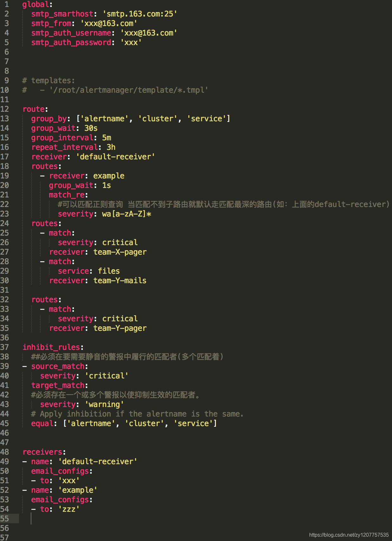
Task: Click the 'receivers:' key
Action: tap(44, 452)
